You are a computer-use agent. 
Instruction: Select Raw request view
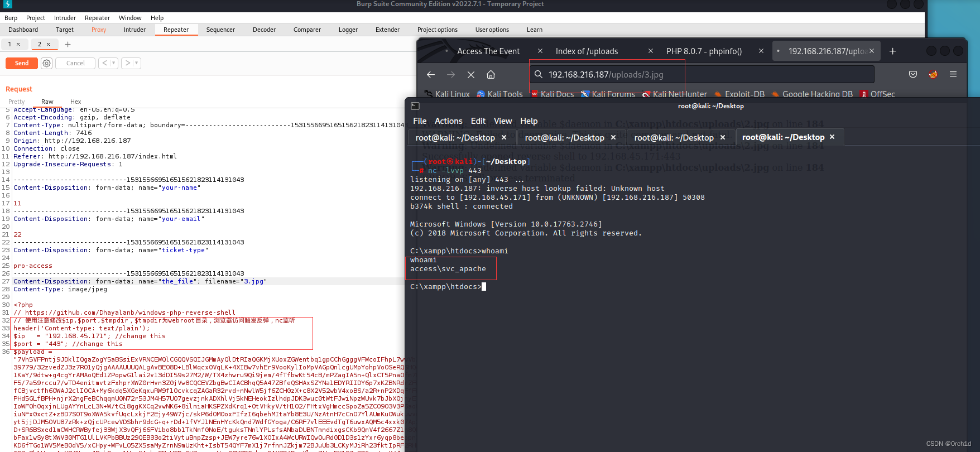(47, 102)
